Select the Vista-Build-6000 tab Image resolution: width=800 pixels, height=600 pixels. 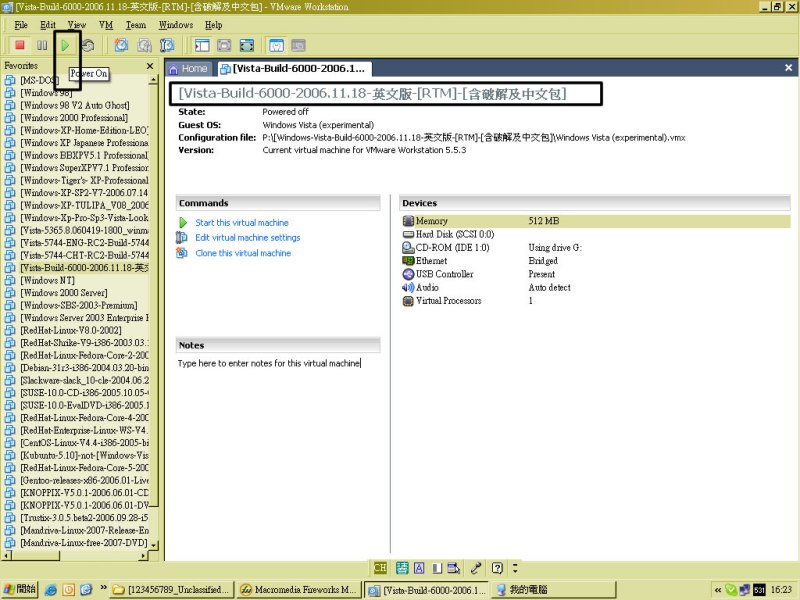(x=293, y=68)
